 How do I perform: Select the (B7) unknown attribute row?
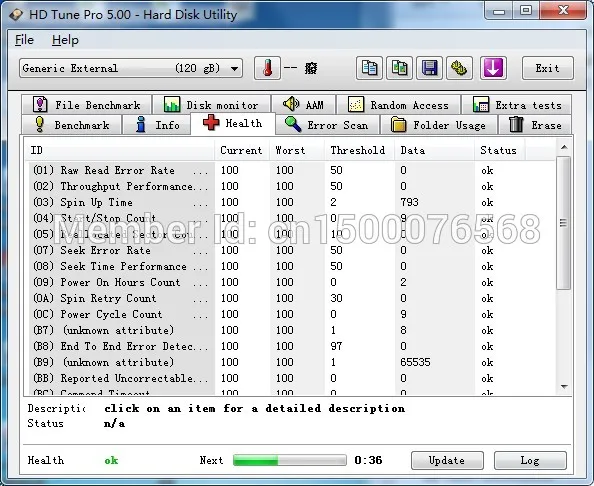pyautogui.click(x=291, y=330)
